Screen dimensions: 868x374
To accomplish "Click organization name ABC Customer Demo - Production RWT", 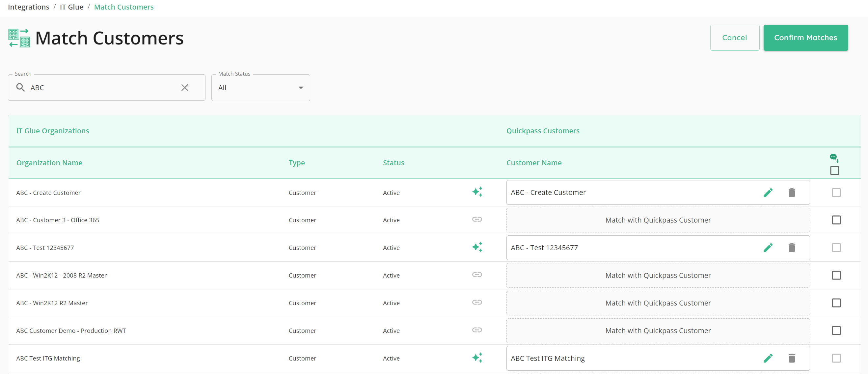I will 71,331.
